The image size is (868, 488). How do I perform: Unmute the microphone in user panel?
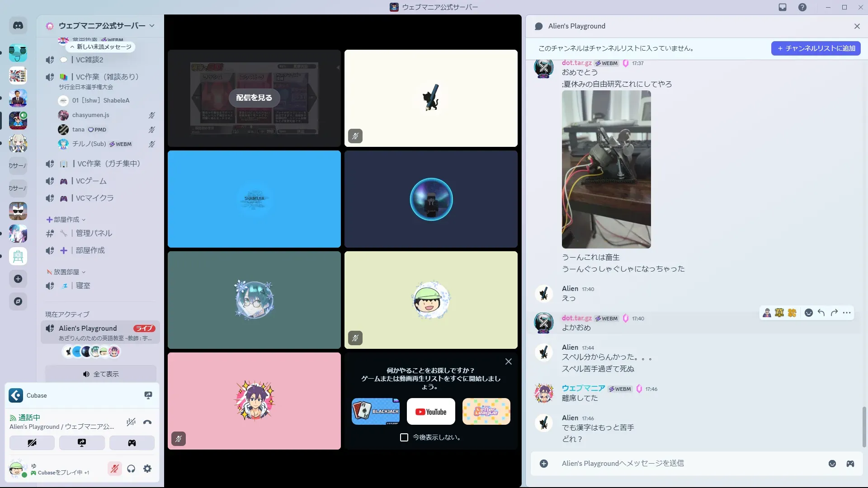pyautogui.click(x=115, y=469)
